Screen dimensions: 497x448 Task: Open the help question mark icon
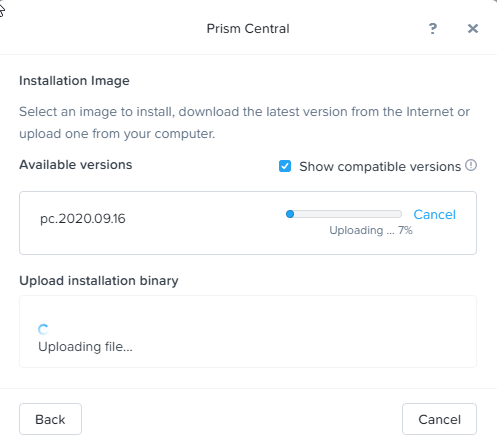click(x=433, y=29)
